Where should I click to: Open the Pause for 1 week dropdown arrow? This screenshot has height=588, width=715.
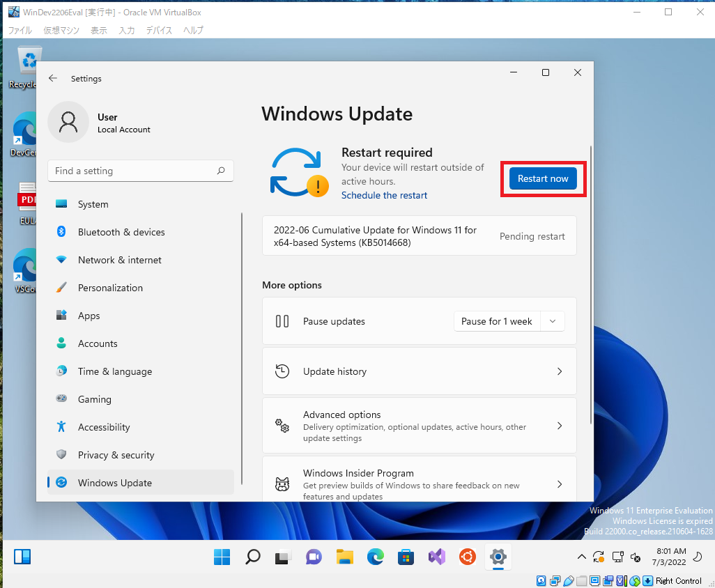pyautogui.click(x=553, y=321)
